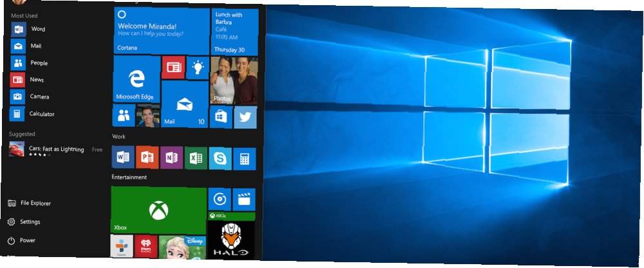
Task: Open Mail from the Most Used list
Action: [x=26, y=46]
